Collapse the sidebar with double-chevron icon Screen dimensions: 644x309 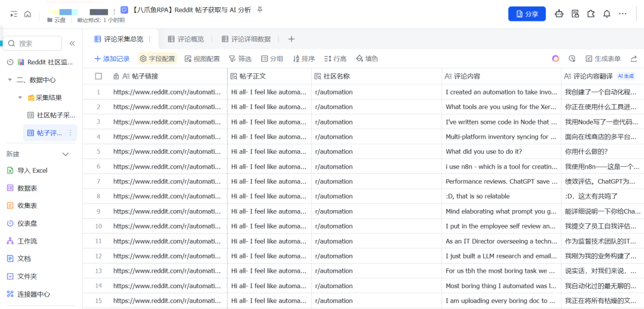pos(72,43)
